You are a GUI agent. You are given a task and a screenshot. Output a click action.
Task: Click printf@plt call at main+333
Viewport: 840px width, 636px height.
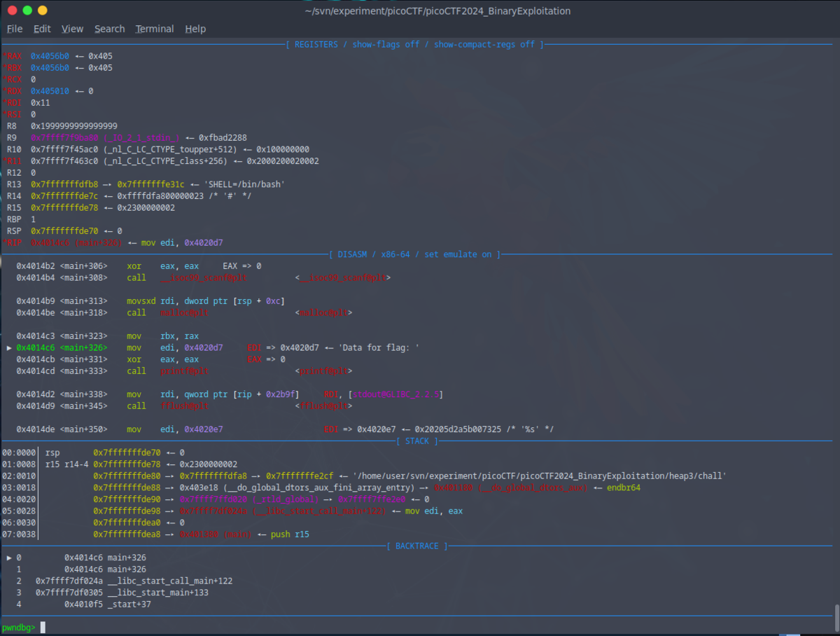[x=183, y=371]
